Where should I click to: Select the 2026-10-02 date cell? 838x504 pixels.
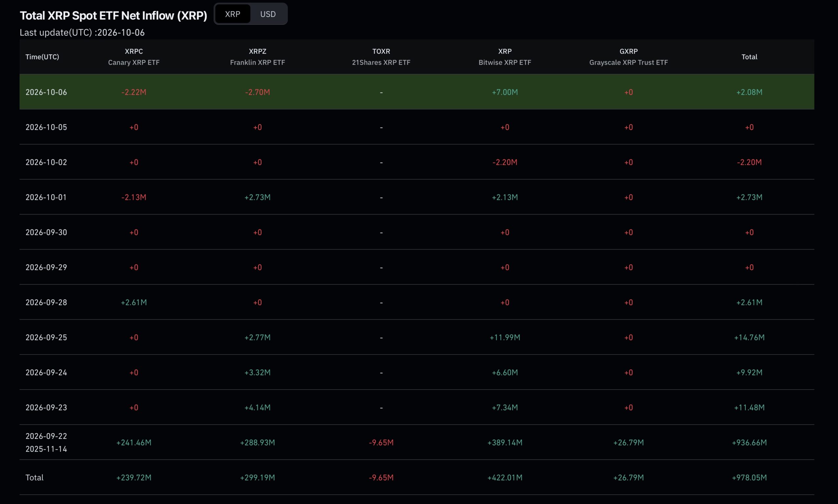coord(46,162)
